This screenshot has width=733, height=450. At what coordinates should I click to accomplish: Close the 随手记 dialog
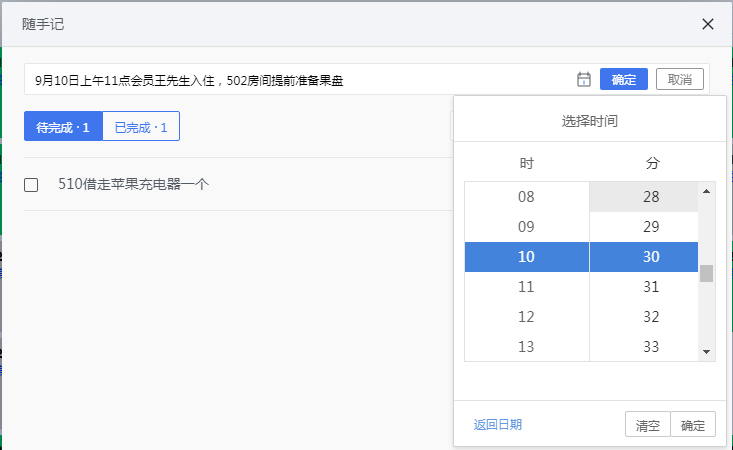tap(708, 24)
